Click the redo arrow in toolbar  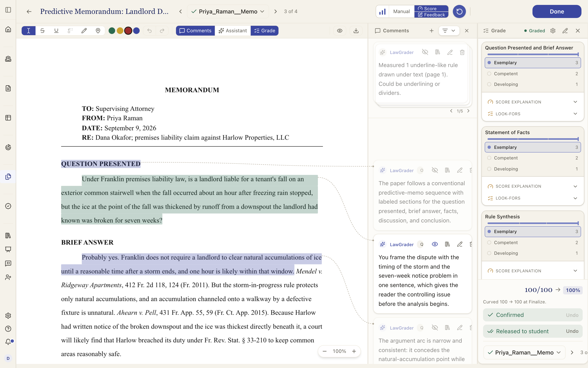162,31
